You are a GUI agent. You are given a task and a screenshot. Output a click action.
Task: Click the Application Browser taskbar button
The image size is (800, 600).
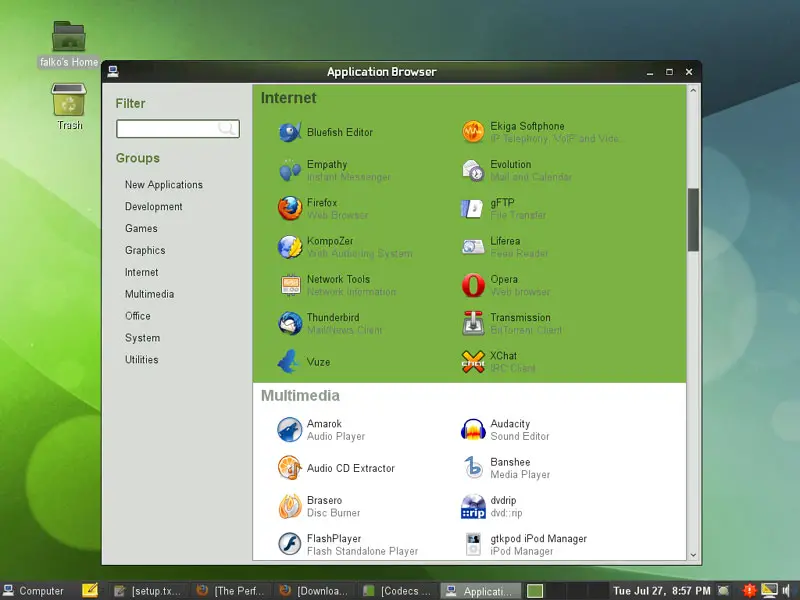click(481, 591)
